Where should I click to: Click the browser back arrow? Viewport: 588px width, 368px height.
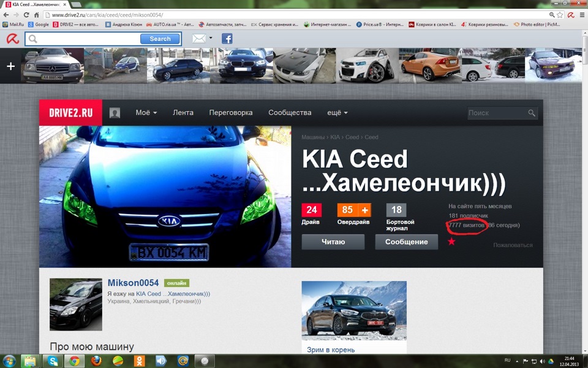pos(6,15)
